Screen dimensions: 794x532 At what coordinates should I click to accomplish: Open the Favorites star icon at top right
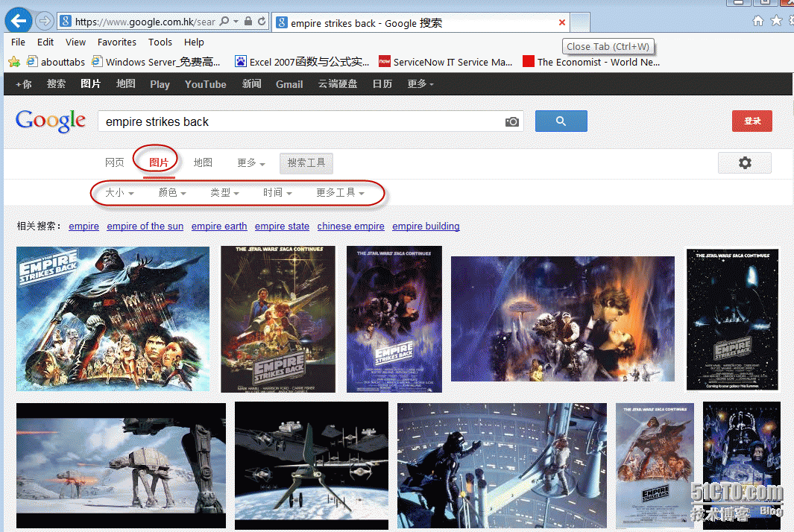tap(776, 21)
